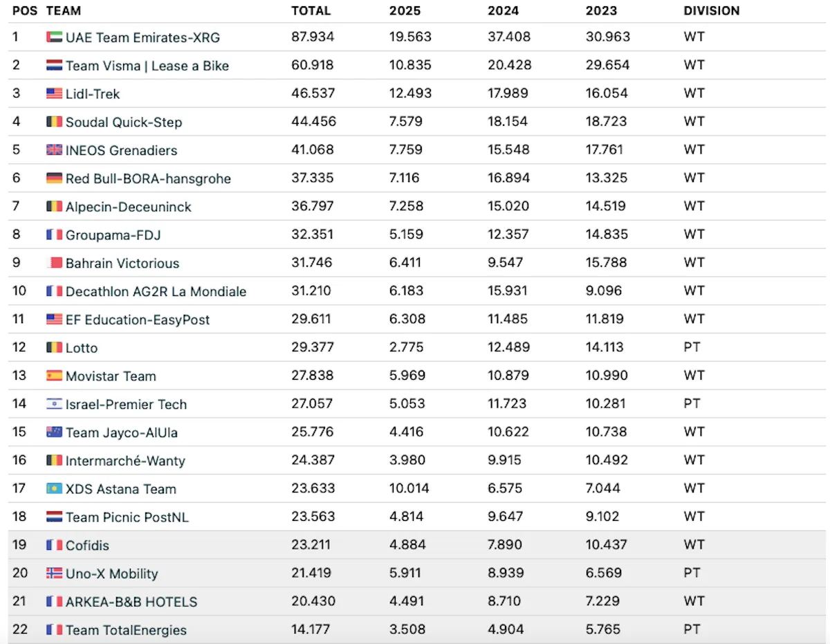The image size is (830, 644).
Task: Open the Decathlon AG2R La Mondiale link
Action: [156, 291]
